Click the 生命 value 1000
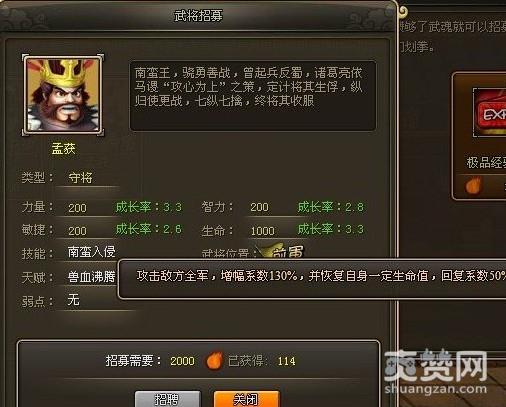Image resolution: width=506 pixels, height=407 pixels. point(262,231)
